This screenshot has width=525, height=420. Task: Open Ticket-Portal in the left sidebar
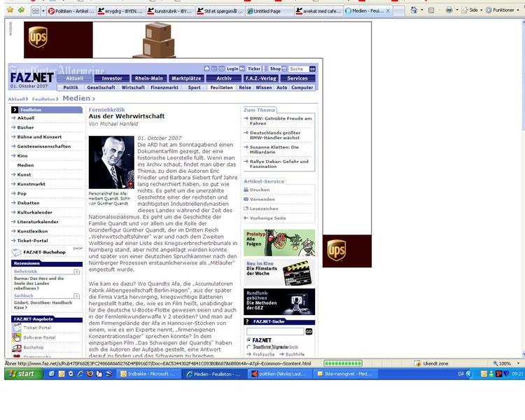coord(32,241)
